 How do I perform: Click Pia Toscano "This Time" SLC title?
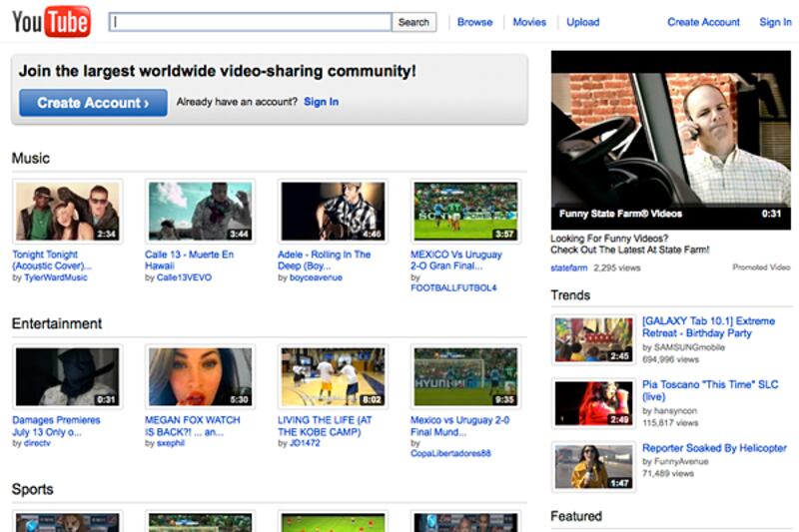(x=710, y=390)
